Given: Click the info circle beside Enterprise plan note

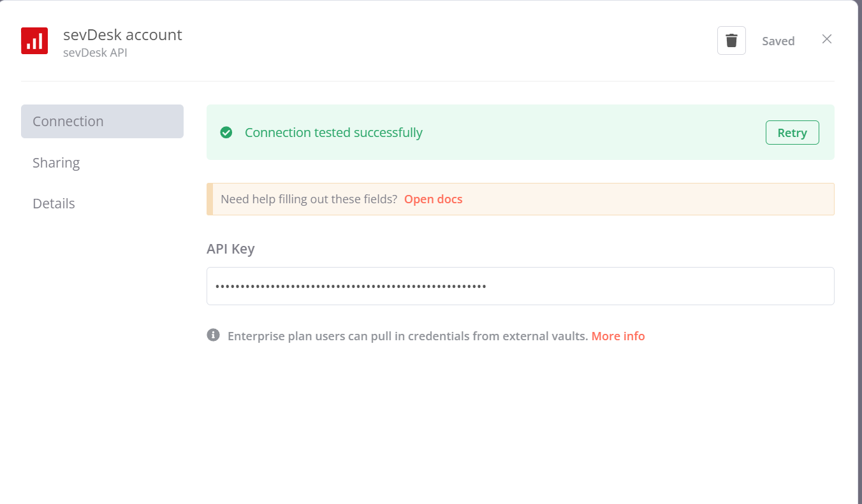Looking at the screenshot, I should pos(213,335).
